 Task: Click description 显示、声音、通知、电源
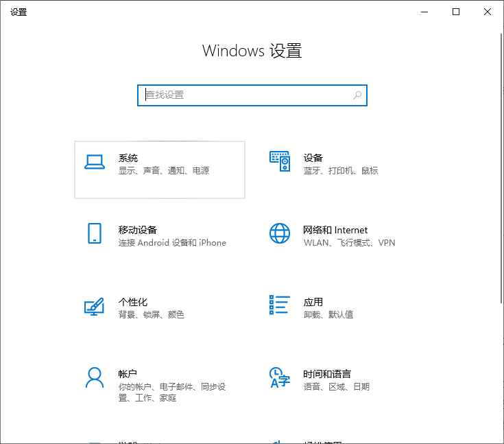tap(164, 170)
